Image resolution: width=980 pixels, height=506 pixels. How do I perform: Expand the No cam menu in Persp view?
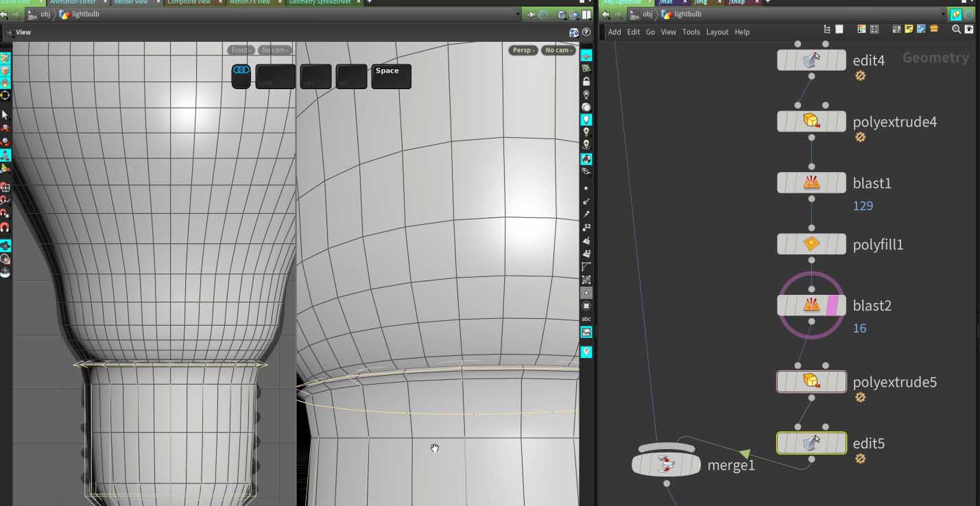(x=558, y=50)
